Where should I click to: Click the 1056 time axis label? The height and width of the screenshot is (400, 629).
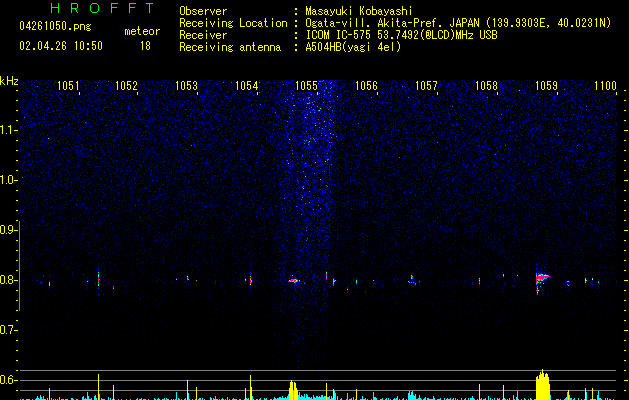click(366, 85)
